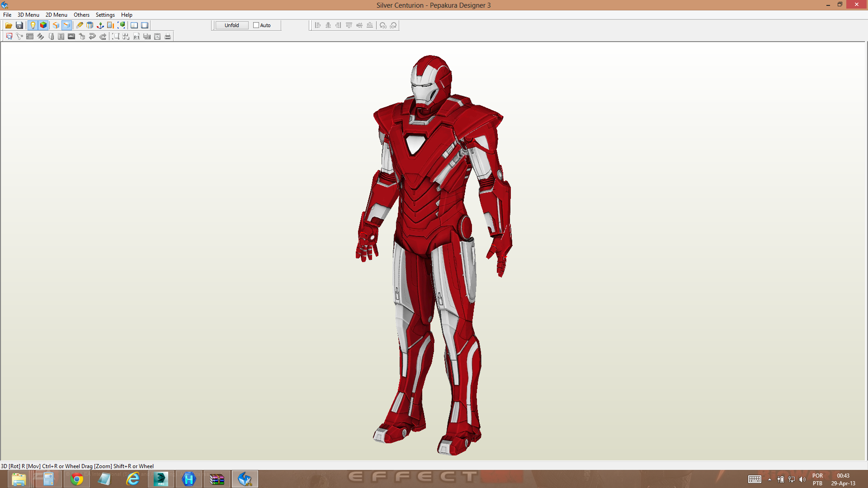Click the Pepakura Designer taskbar button

(x=245, y=479)
